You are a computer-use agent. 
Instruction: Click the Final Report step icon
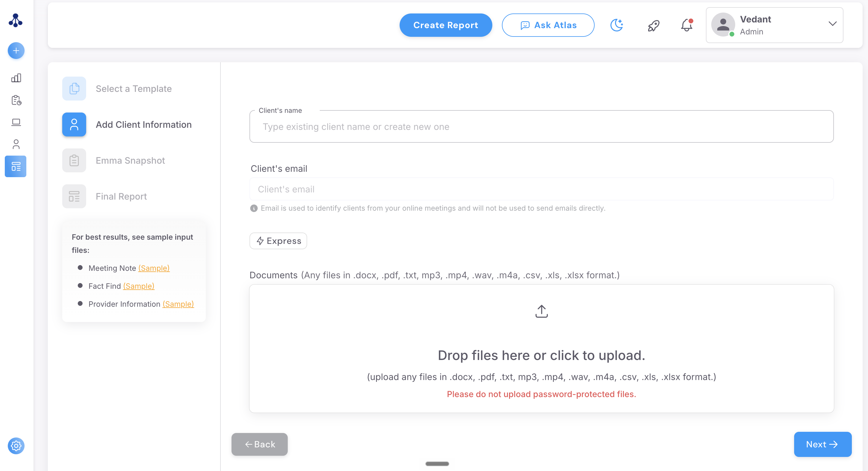tap(74, 196)
